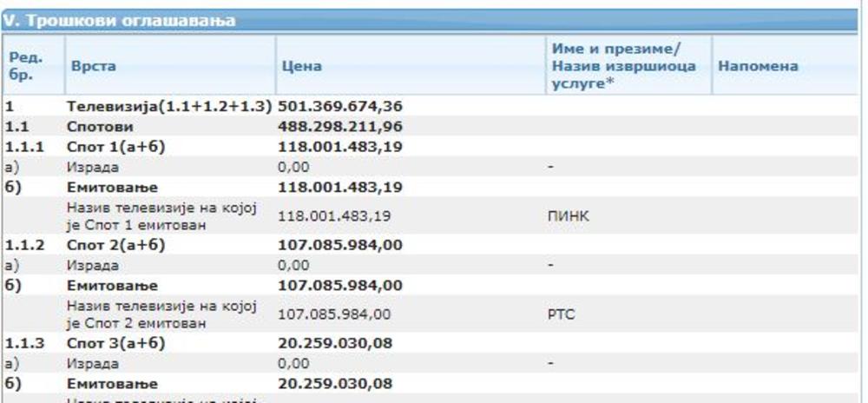Click the "Врста" column header
The height and width of the screenshot is (403, 868).
[88, 65]
